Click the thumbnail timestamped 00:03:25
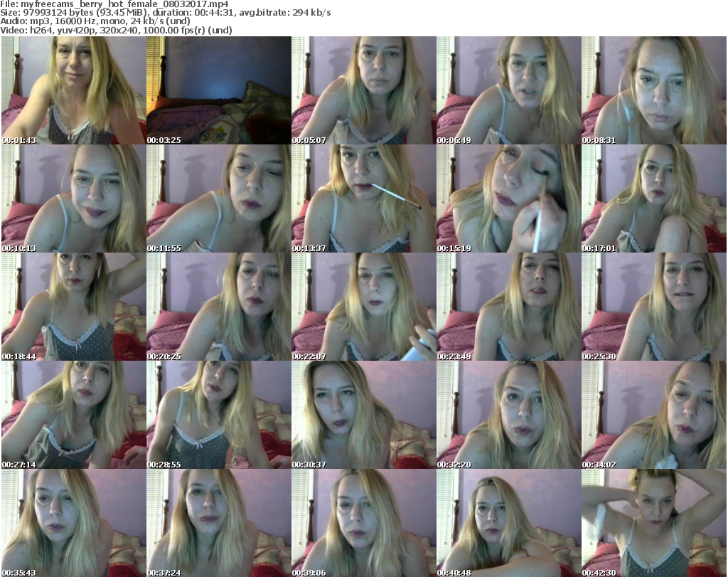This screenshot has height=577, width=728. click(x=219, y=90)
